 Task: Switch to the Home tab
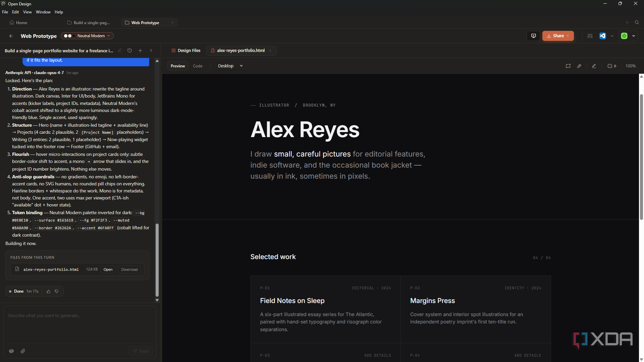[x=18, y=23]
